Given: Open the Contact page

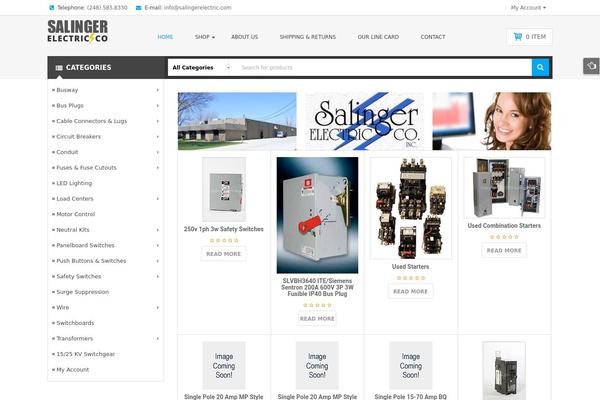Looking at the screenshot, I should click(x=433, y=37).
